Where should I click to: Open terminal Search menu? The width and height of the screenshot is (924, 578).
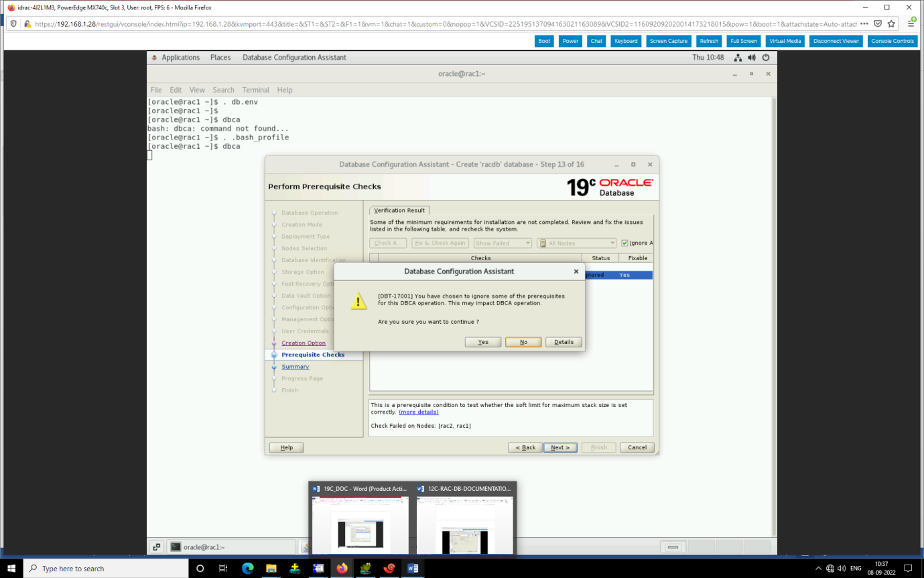[224, 90]
